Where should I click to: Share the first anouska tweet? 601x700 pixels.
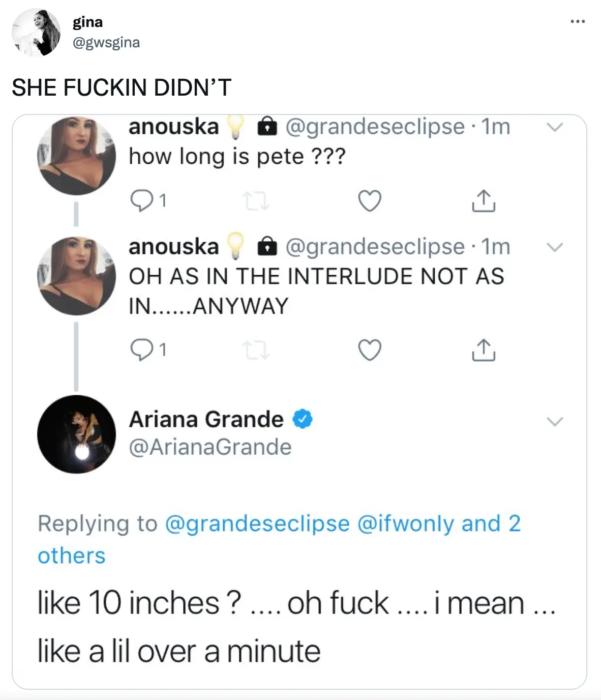tap(483, 200)
